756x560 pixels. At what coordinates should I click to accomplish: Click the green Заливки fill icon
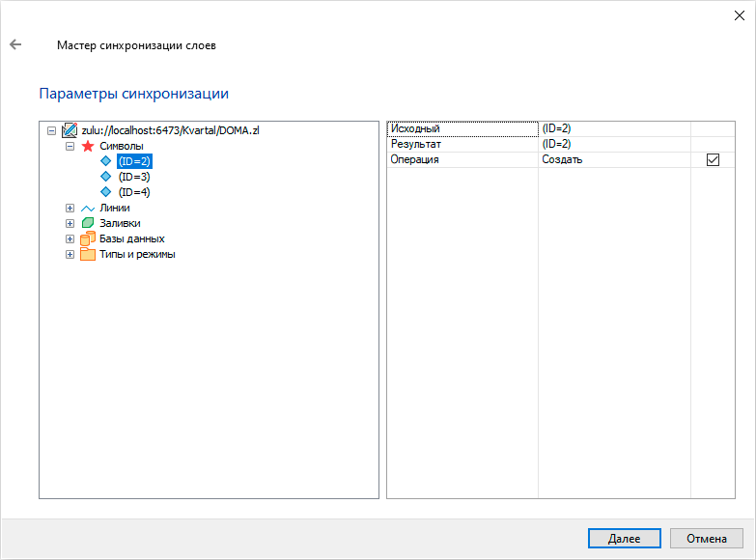(88, 223)
